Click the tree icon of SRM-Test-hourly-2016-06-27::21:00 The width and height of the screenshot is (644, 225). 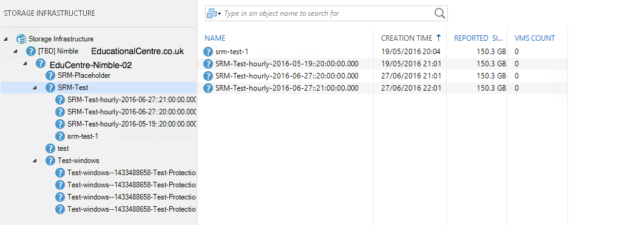pos(60,100)
